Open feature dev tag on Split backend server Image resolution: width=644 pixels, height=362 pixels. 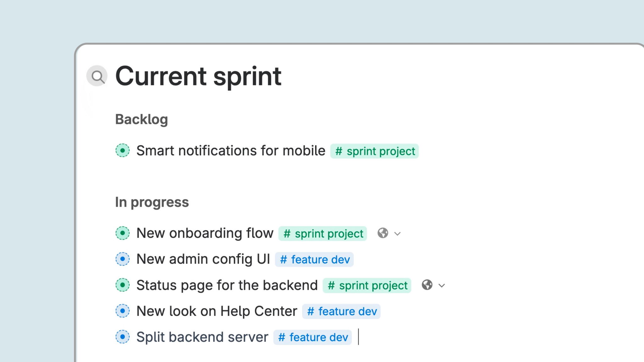point(313,337)
